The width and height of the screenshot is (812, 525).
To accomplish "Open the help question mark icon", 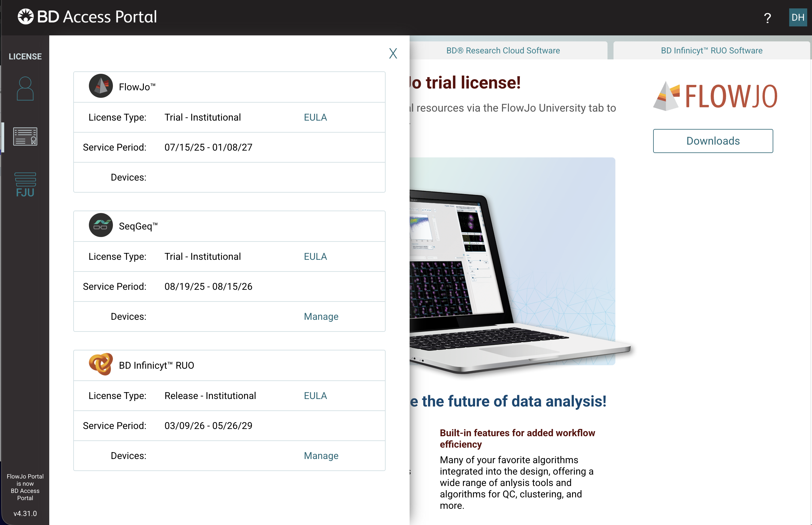I will (767, 18).
